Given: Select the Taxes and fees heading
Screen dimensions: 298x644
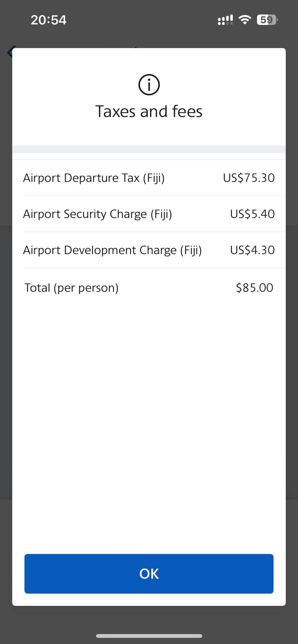Looking at the screenshot, I should coord(149,111).
